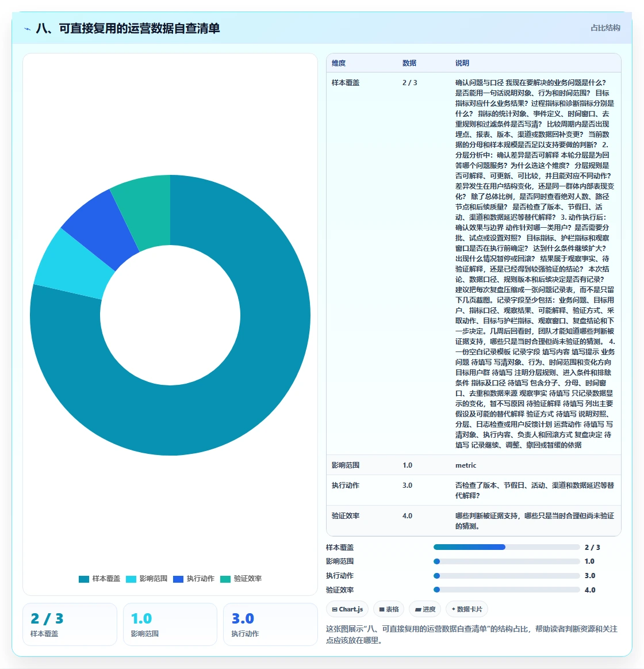Screen dimensions: 644x669
Task: Click the 影响范围 table row label
Action: 346,465
